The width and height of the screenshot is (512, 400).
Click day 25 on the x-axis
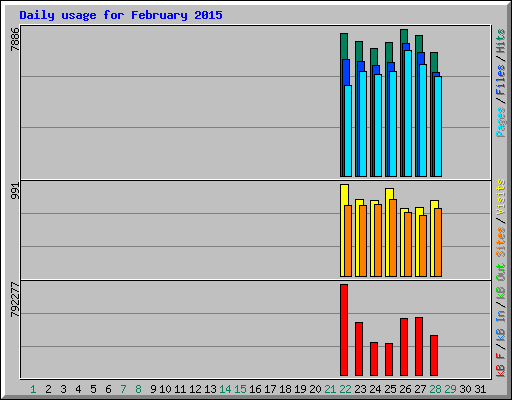pyautogui.click(x=390, y=389)
